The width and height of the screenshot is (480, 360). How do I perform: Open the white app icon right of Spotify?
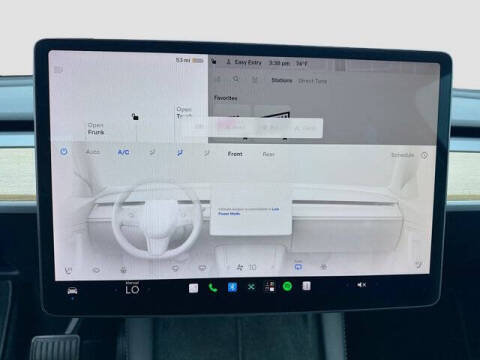pyautogui.click(x=306, y=286)
